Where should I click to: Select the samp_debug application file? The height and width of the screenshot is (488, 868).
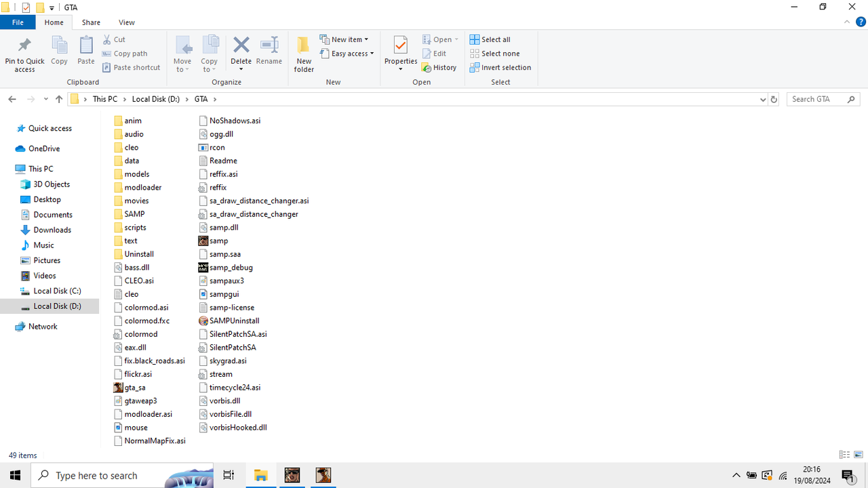click(225, 268)
